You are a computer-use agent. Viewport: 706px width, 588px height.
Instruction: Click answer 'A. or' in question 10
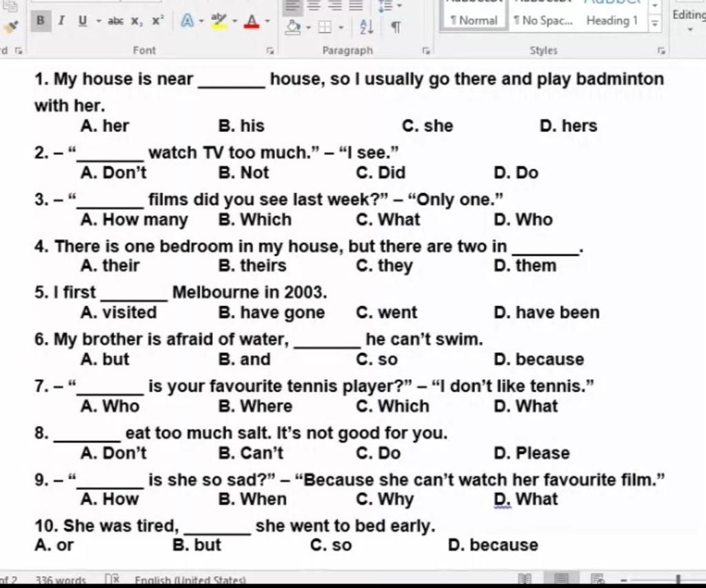(54, 545)
